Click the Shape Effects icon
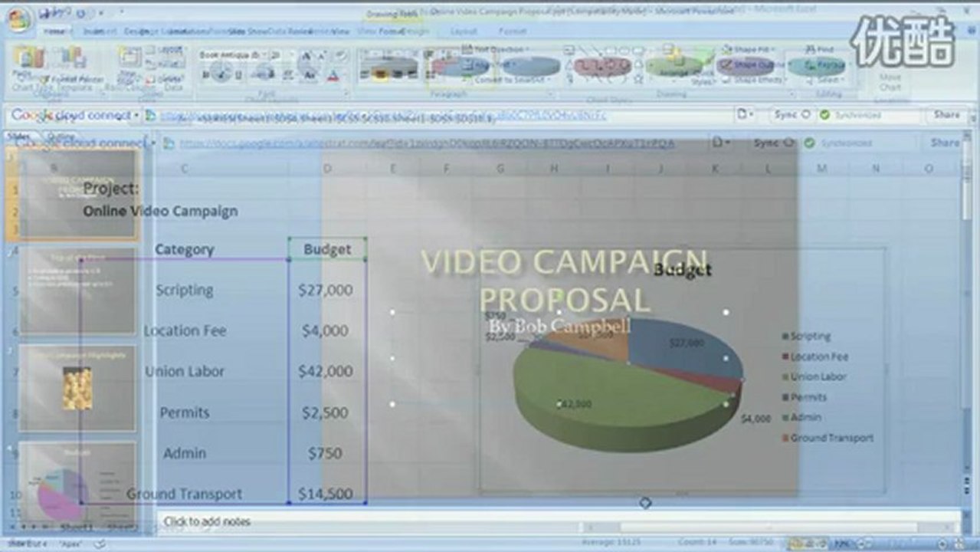The width and height of the screenshot is (980, 552). click(725, 80)
